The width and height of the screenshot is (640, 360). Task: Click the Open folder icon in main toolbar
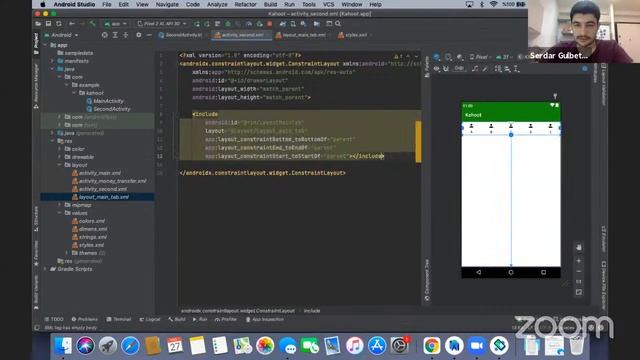pos(38,24)
